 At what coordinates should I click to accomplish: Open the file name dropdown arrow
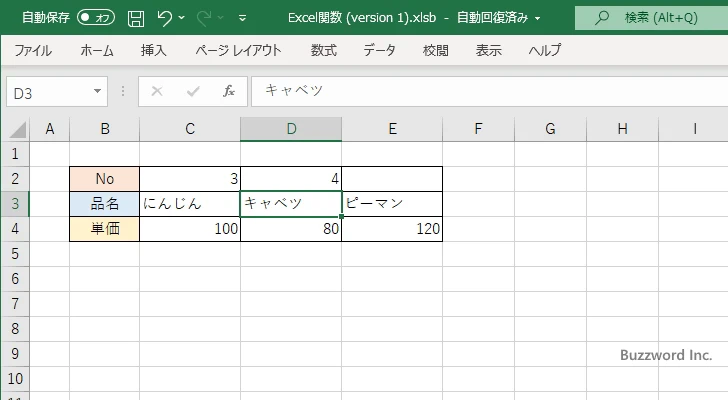pyautogui.click(x=538, y=19)
